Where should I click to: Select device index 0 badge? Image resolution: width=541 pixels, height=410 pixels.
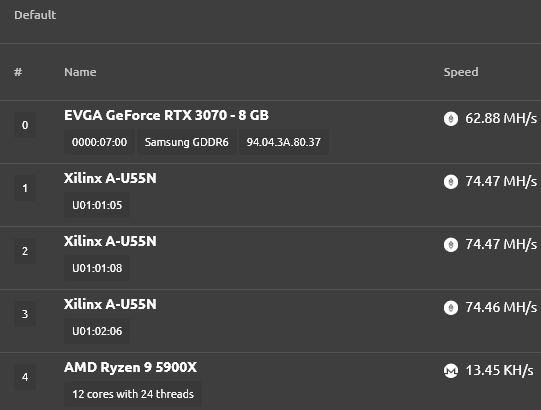pos(25,125)
